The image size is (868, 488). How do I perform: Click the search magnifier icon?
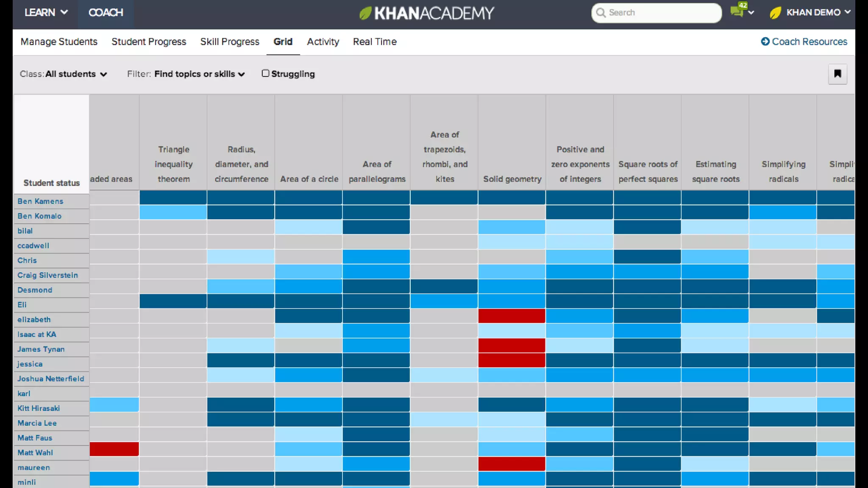click(600, 13)
